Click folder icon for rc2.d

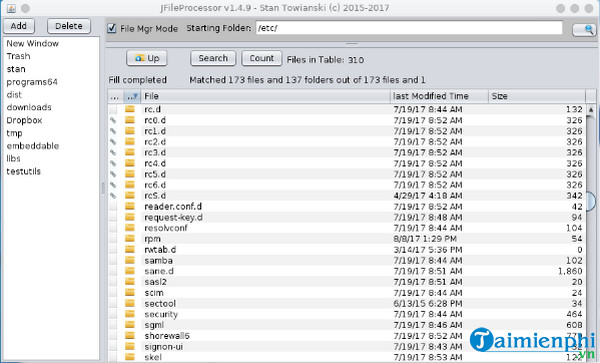pyautogui.click(x=130, y=142)
